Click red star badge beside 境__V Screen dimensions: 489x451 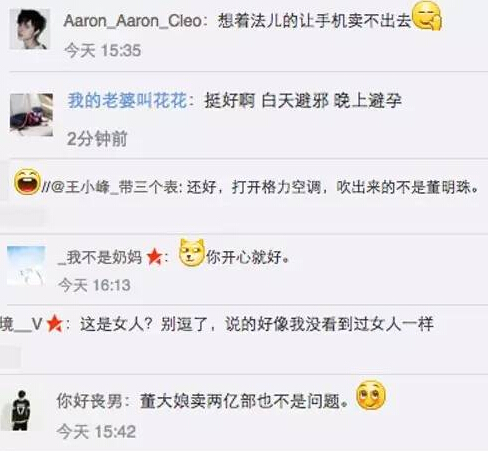tap(55, 324)
